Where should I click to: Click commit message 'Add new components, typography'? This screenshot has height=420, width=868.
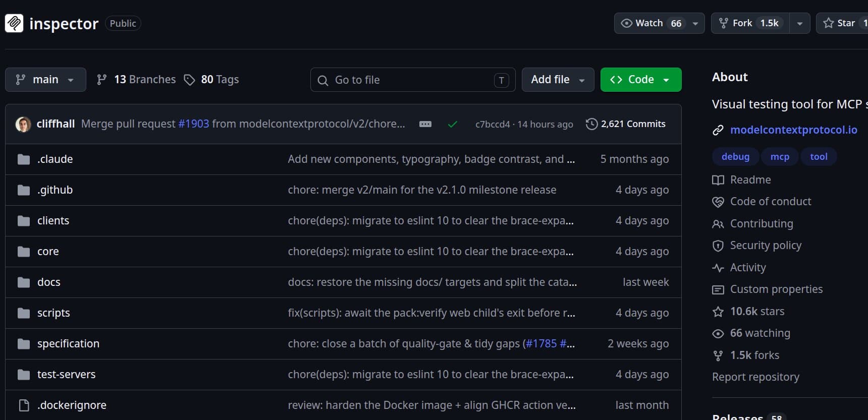431,159
